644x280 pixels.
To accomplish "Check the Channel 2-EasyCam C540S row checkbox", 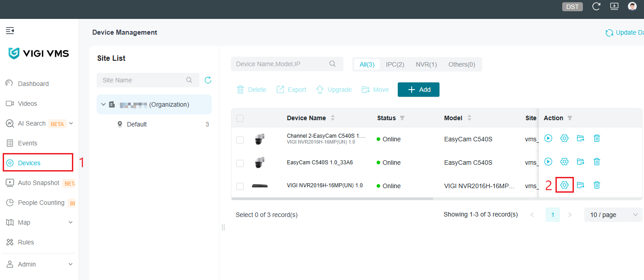I will coord(240,140).
